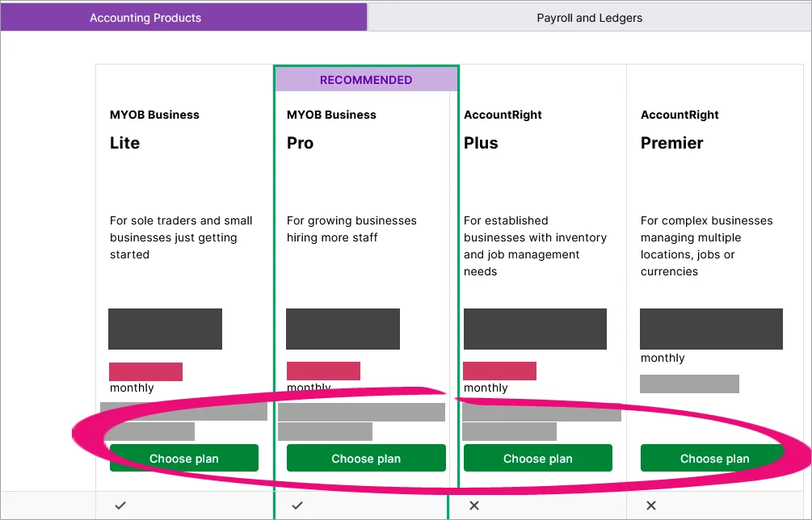
Task: Click 'For complex businesses managing multiple' description
Action: (x=706, y=245)
